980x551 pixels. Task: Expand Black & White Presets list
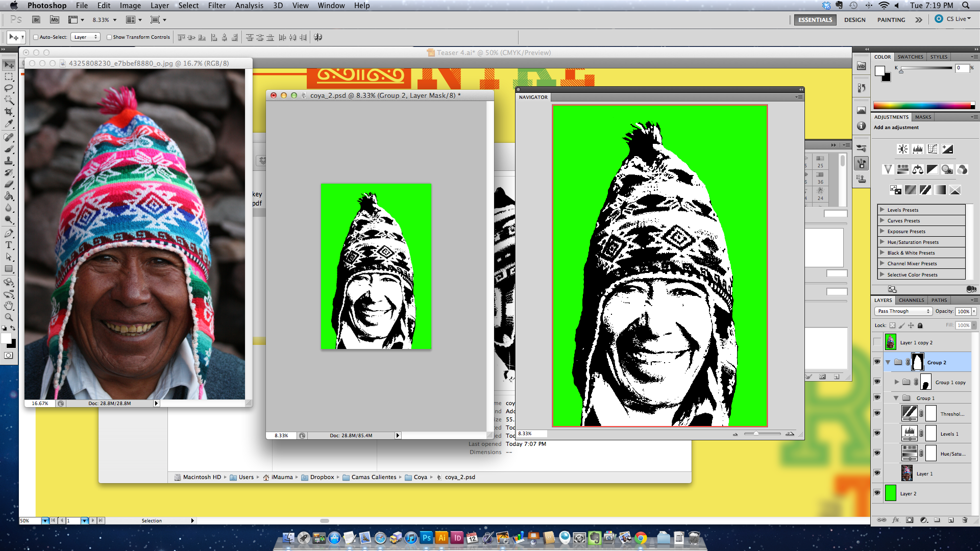click(x=882, y=253)
